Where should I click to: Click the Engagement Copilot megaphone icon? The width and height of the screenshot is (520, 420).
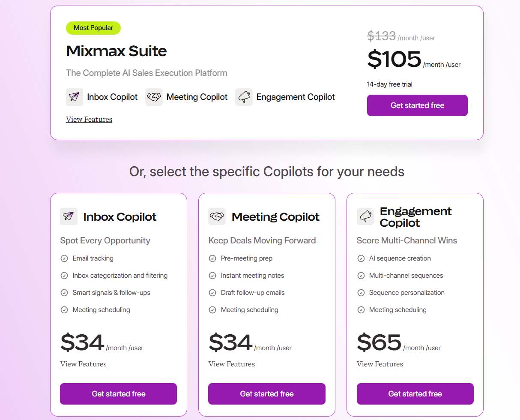244,97
